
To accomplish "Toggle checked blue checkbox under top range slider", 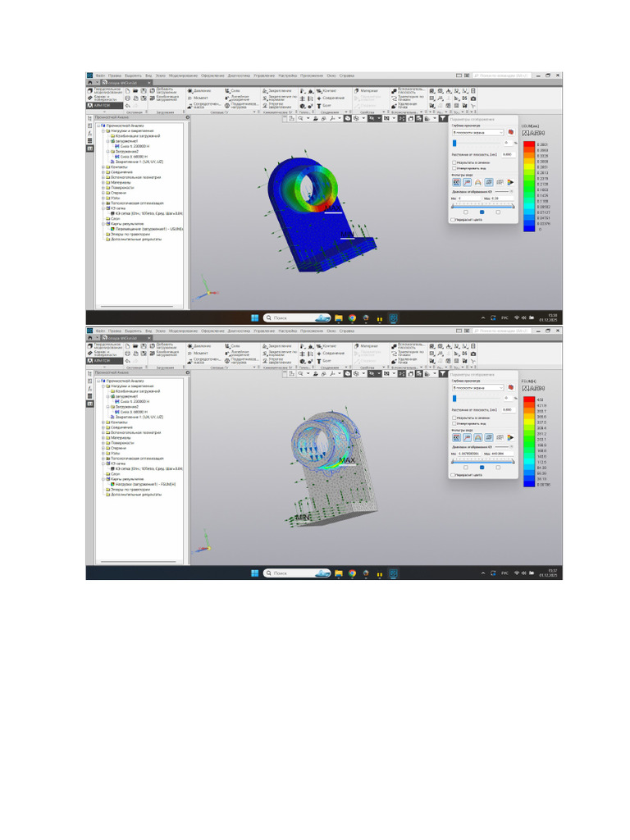I will 482,212.
